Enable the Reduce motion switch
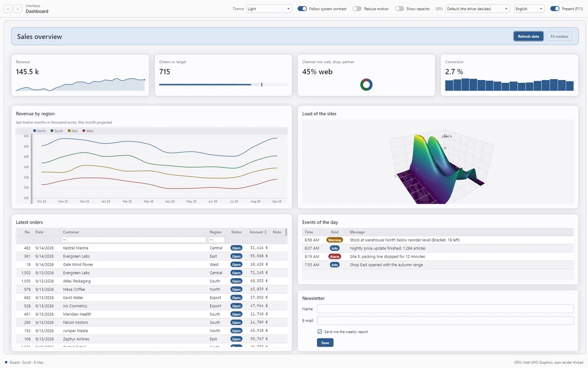The height and width of the screenshot is (368, 588). click(357, 9)
